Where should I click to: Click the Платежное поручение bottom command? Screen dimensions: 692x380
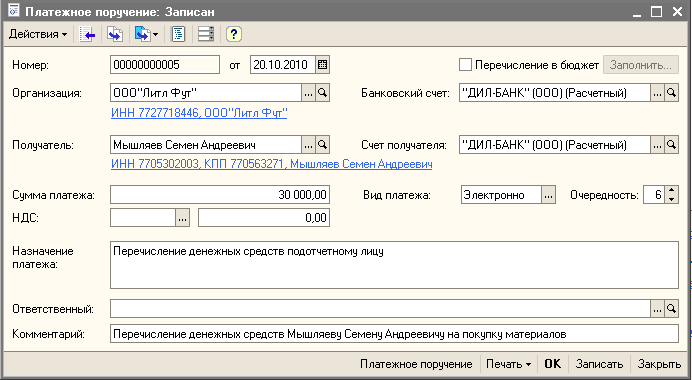pyautogui.click(x=416, y=364)
